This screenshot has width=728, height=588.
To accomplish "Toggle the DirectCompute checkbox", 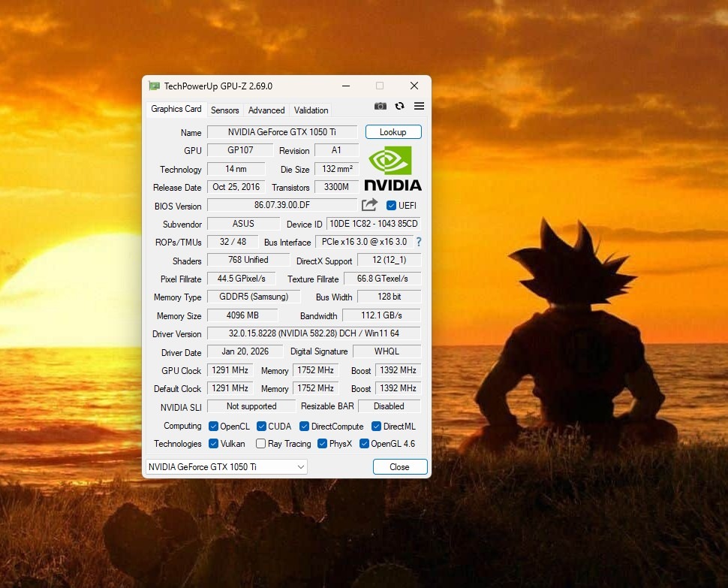I will pyautogui.click(x=305, y=427).
